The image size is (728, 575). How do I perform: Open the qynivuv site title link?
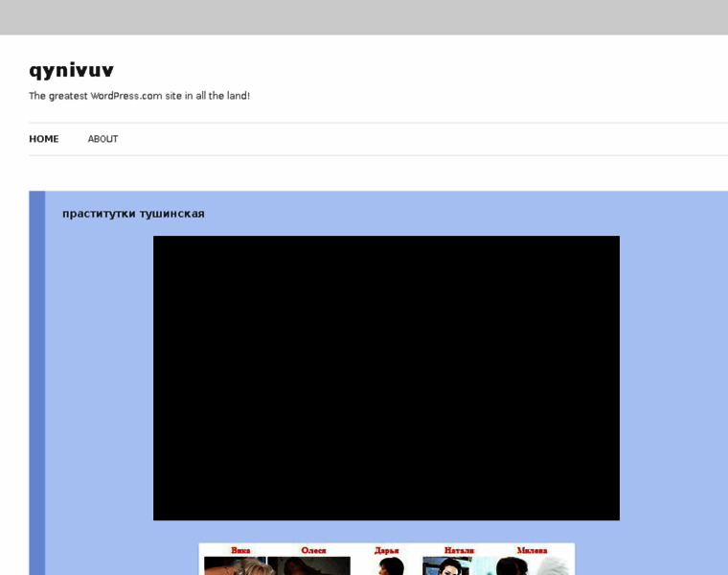click(x=71, y=71)
